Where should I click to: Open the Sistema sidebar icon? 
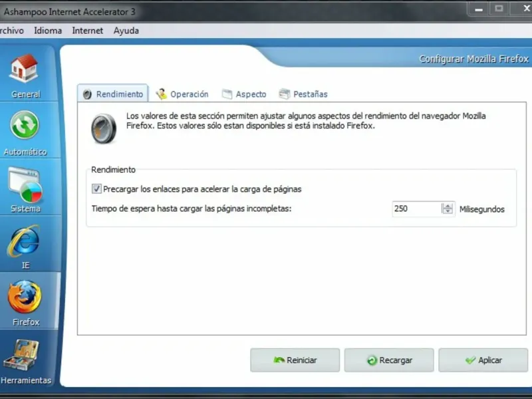[x=25, y=185]
